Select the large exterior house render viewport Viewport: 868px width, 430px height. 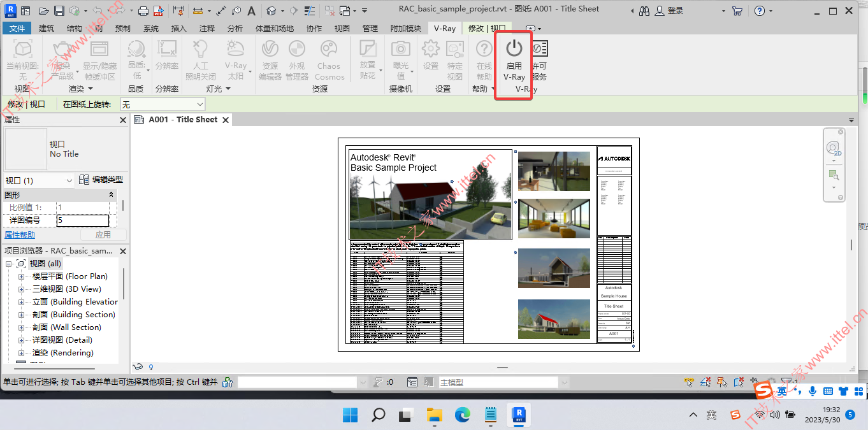(431, 194)
